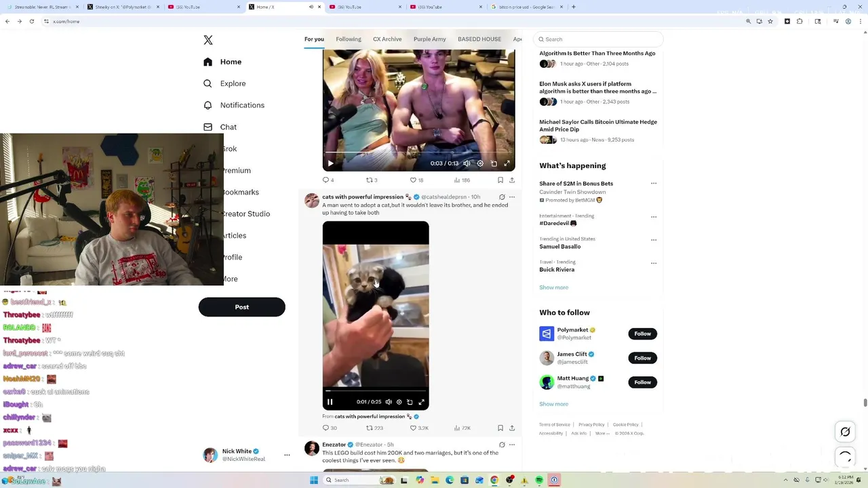
Task: View analytics of cat post with 72K views
Action: tap(461, 428)
